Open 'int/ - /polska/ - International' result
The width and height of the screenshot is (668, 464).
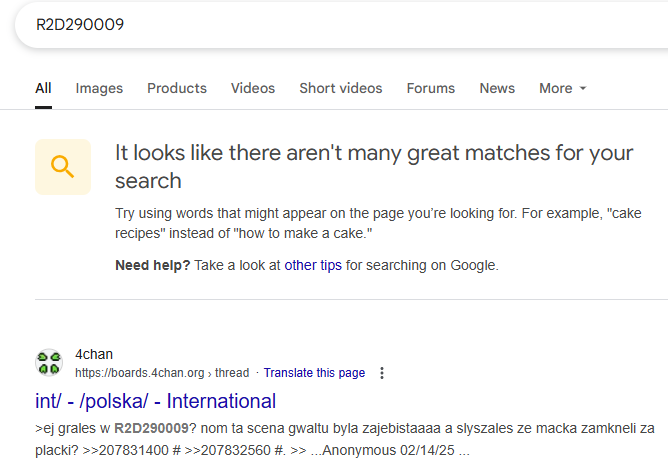pos(155,401)
